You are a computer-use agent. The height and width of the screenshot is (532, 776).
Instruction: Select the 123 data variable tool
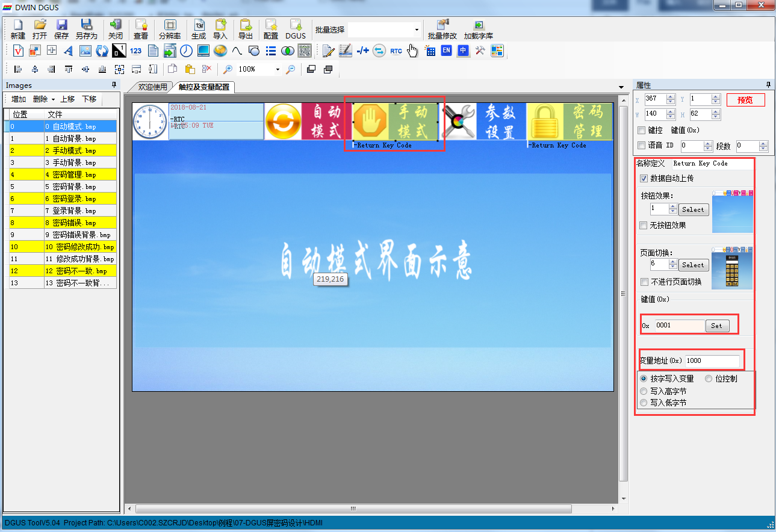click(x=135, y=51)
